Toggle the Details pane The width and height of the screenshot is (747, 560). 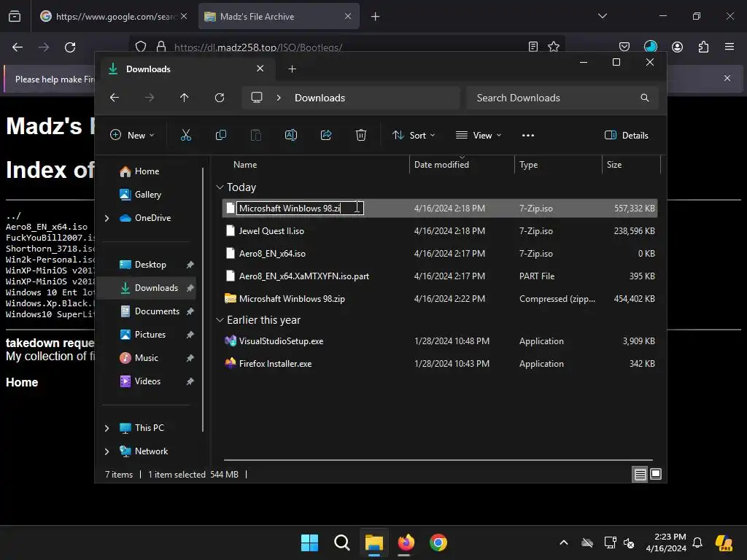click(627, 135)
